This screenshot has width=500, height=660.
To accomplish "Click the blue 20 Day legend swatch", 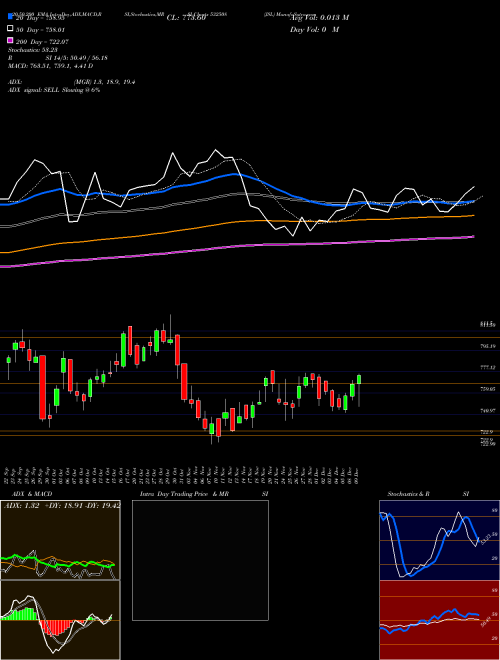I will (11, 17).
